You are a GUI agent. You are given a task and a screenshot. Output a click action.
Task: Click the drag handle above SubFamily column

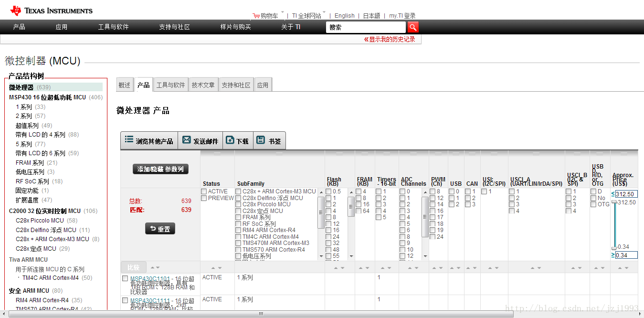click(280, 153)
